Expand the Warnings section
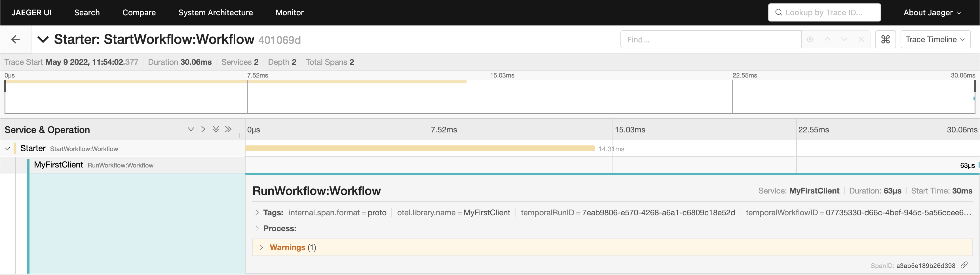The width and height of the screenshot is (980, 275). 261,247
